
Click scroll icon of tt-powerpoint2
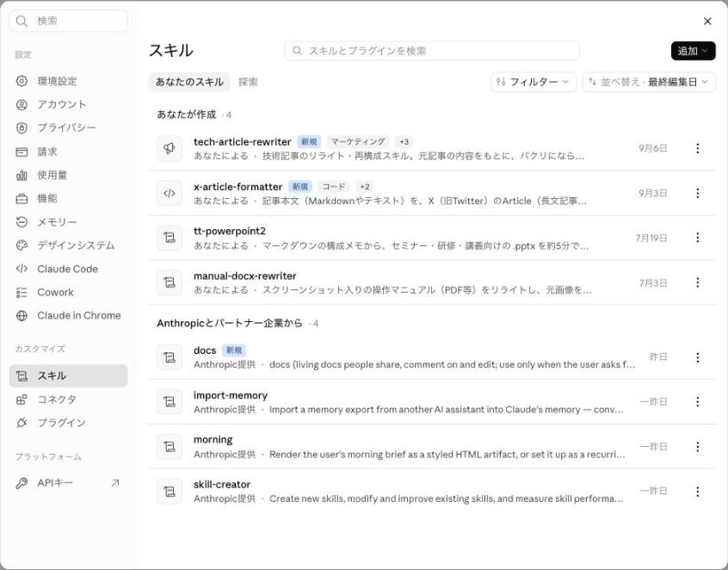point(170,238)
